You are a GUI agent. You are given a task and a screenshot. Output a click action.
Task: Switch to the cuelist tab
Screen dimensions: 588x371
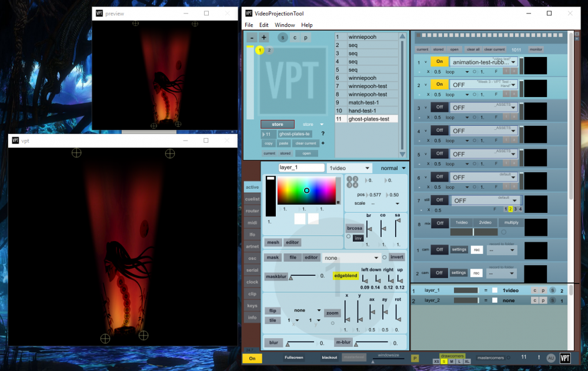click(252, 199)
